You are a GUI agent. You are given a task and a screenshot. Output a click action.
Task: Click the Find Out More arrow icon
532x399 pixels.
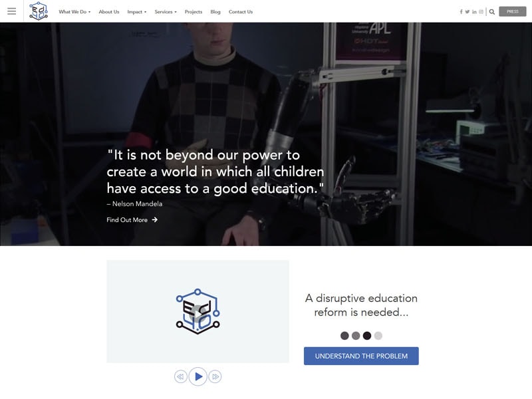coord(155,220)
